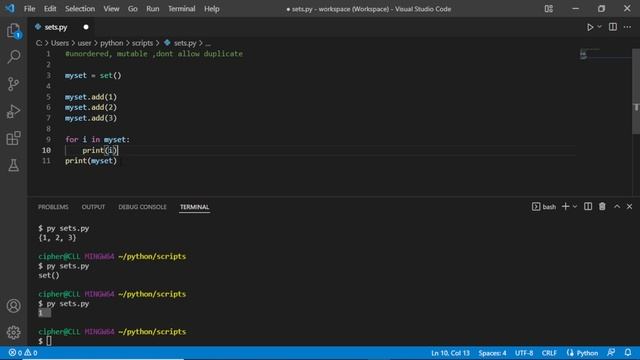This screenshot has width=640, height=360.
Task: Split the terminal panel
Action: 588,207
